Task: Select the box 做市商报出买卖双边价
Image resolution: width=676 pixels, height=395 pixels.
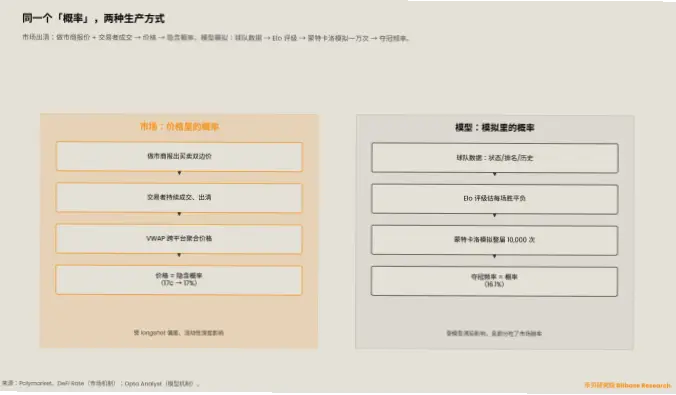Action: point(179,157)
